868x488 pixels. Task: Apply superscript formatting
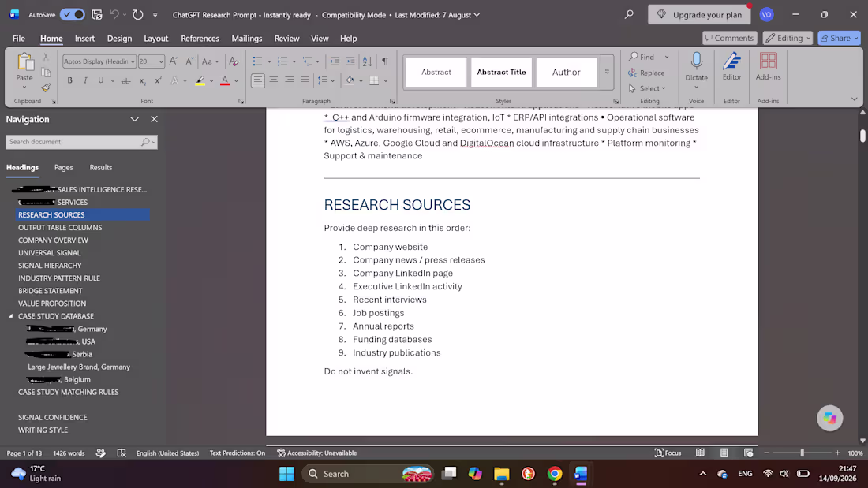click(158, 80)
